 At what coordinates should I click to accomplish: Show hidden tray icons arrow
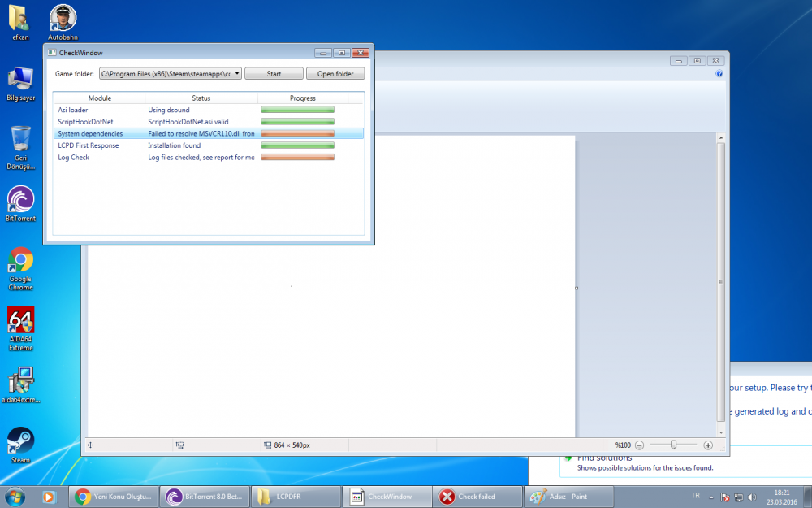[711, 497]
